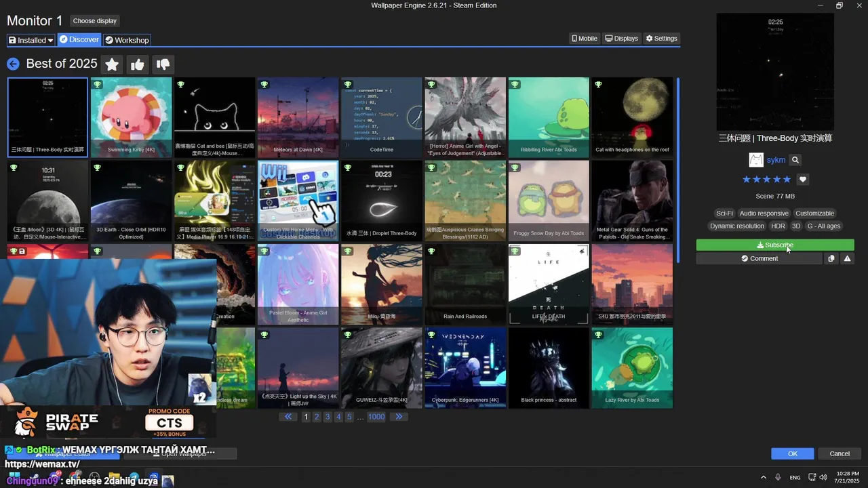Open Settings from the top toolbar
868x488 pixels.
pyautogui.click(x=661, y=39)
